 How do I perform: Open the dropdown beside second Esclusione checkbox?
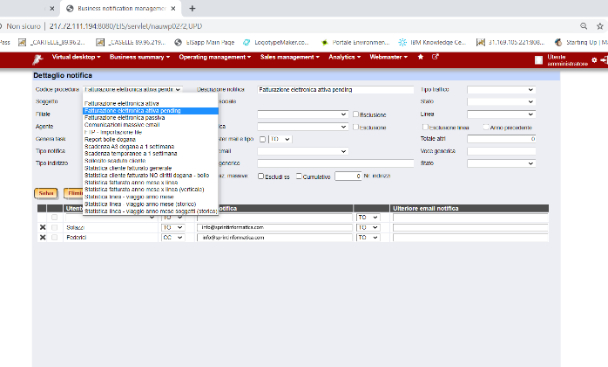coord(302,127)
